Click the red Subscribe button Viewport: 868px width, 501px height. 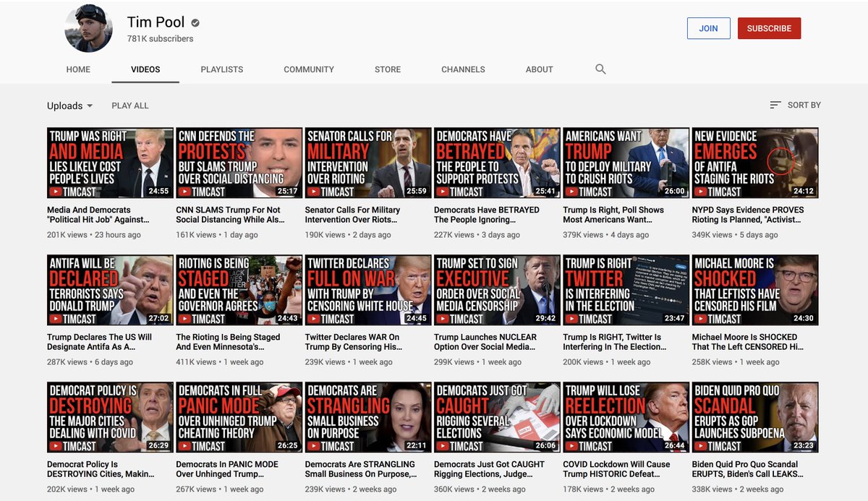(x=769, y=28)
